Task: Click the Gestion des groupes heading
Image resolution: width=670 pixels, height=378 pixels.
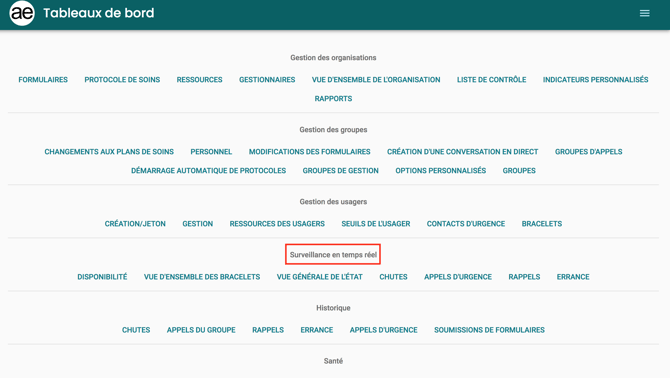Action: click(x=333, y=130)
